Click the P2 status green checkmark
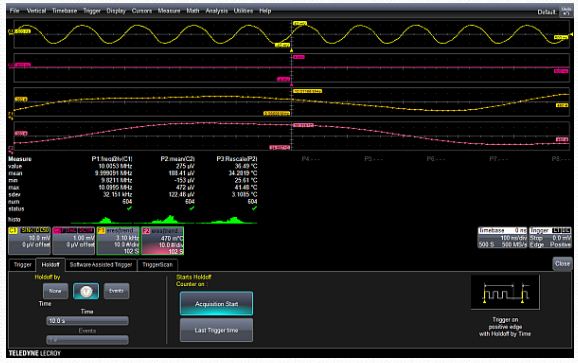Screen dimensions: 578x363 click(x=191, y=209)
